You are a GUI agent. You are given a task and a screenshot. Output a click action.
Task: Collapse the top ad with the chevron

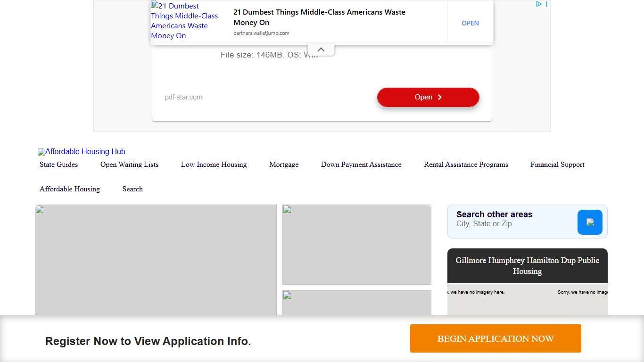click(x=321, y=49)
